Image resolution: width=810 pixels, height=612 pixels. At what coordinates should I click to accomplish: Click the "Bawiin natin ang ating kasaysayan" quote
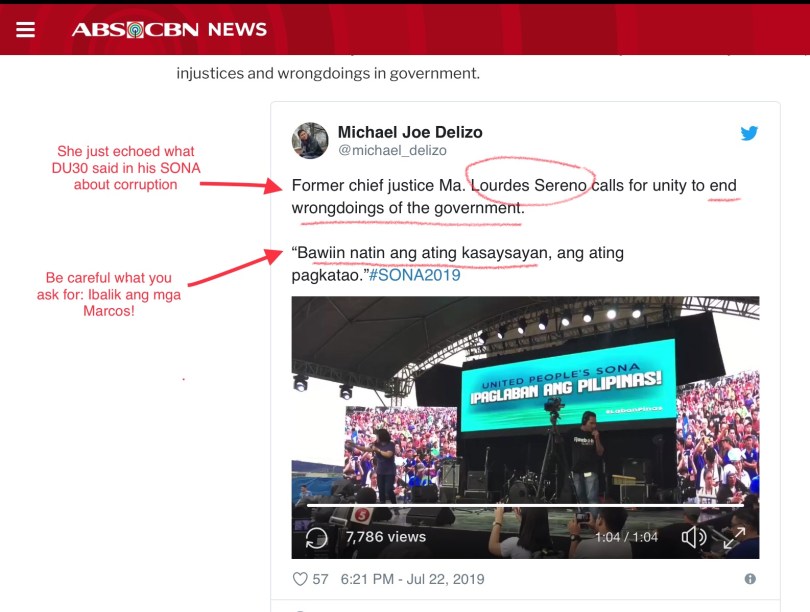420,254
